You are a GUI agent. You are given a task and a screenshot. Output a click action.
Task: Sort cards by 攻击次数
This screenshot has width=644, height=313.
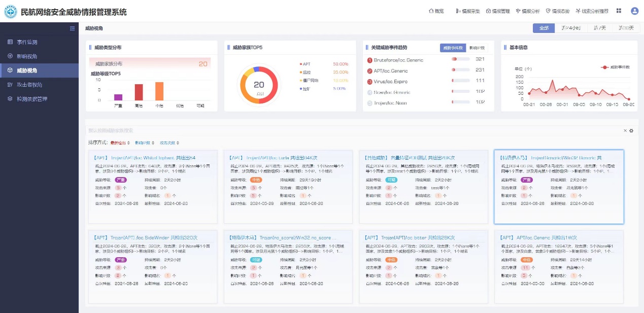(170, 143)
